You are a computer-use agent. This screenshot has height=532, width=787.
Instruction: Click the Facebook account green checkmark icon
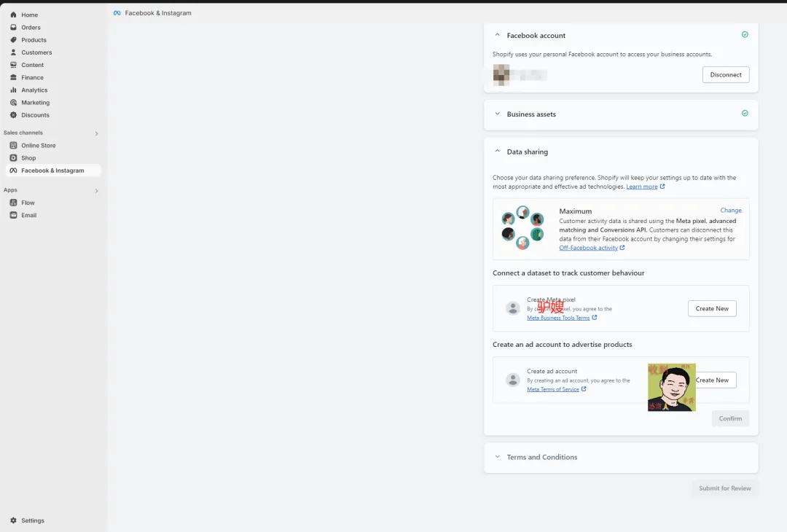pyautogui.click(x=745, y=35)
